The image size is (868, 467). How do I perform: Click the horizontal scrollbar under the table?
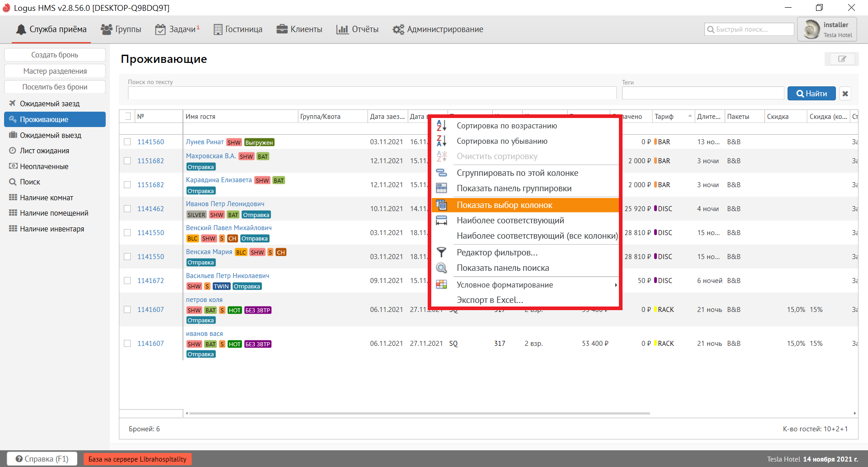419,413
